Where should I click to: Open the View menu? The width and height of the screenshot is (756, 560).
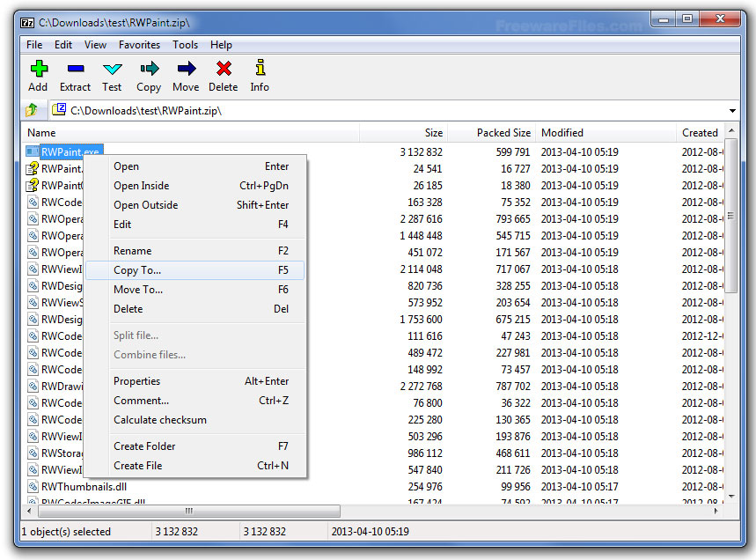point(95,45)
